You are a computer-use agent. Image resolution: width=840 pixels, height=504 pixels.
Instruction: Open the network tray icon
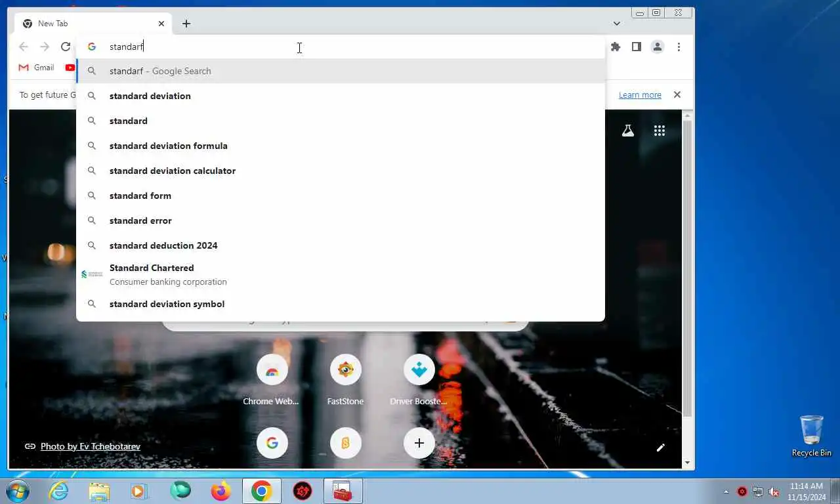[758, 492]
